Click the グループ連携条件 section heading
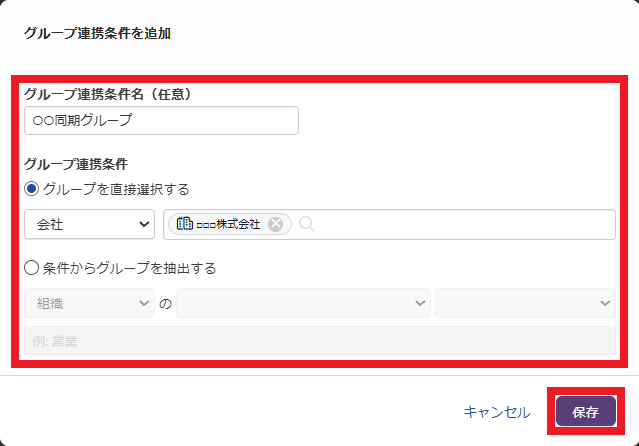 tap(75, 164)
